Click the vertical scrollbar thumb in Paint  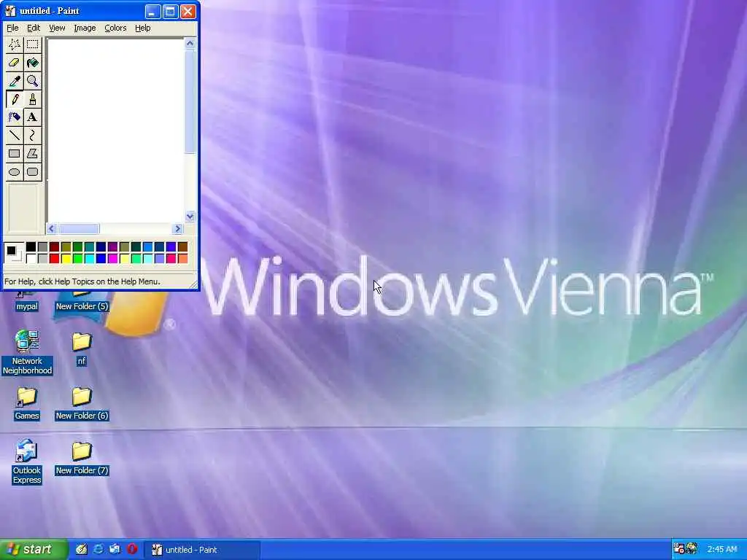190,101
